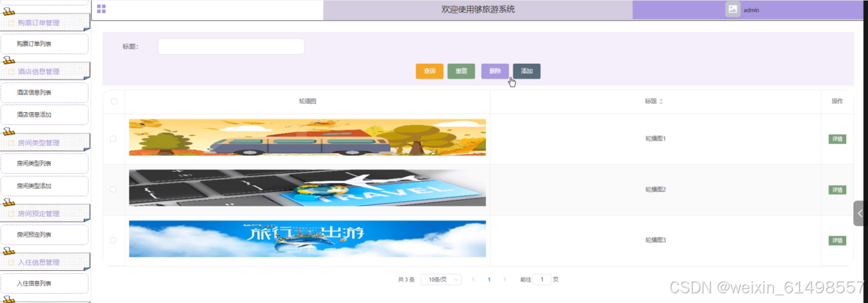Click the 前往 page number input box
Image resolution: width=868 pixels, height=303 pixels.
click(542, 279)
